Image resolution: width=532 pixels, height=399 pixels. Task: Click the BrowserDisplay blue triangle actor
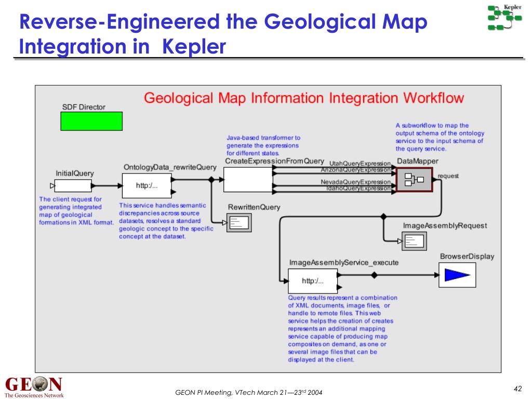point(457,275)
